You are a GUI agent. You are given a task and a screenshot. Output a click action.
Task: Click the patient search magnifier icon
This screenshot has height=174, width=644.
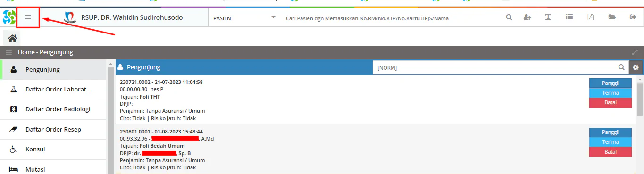(x=509, y=17)
